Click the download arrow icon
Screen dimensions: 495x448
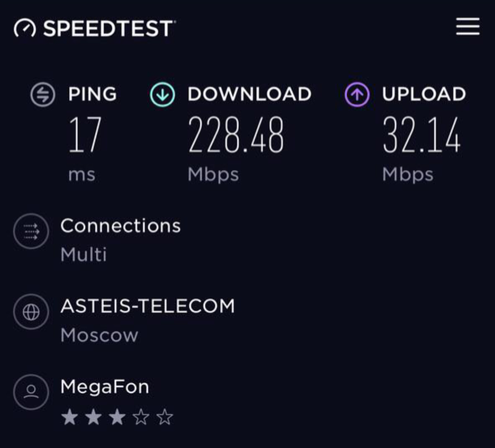click(x=162, y=95)
